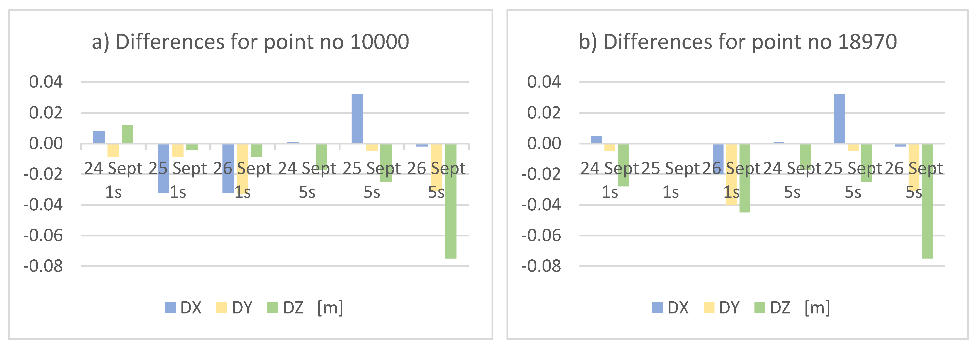
Task: Click longest green DZ bar in chart b
Action: 927,201
